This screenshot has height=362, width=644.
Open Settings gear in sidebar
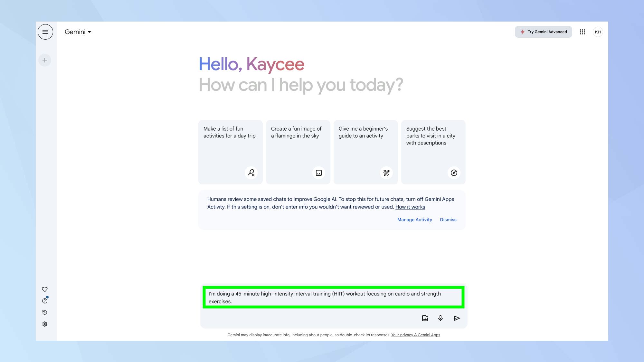45,324
